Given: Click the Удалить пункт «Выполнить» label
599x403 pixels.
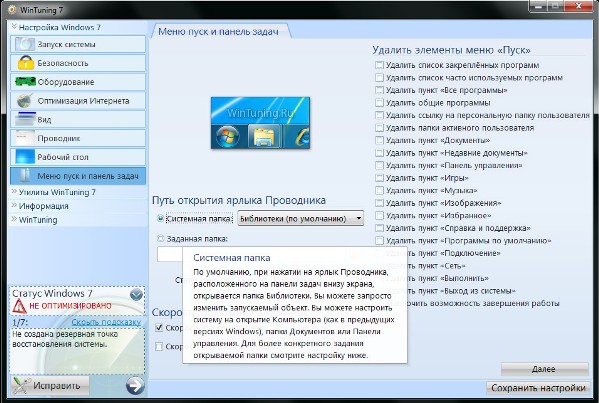Looking at the screenshot, I should click(448, 278).
